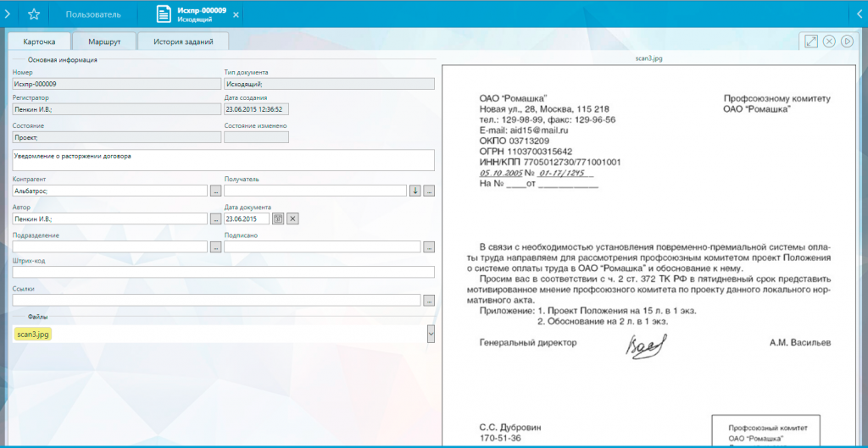Click into the Штрих-код input field
This screenshot has width=868, height=448.
tap(223, 272)
